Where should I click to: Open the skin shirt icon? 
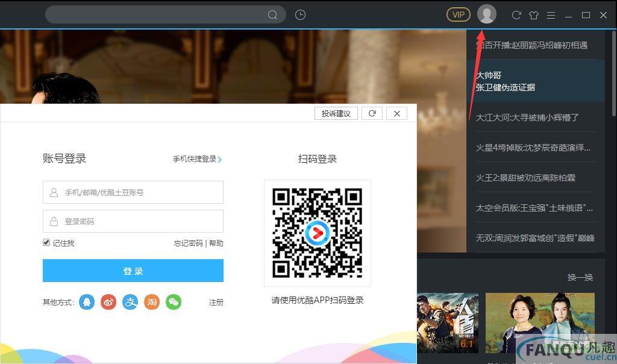pyautogui.click(x=534, y=15)
